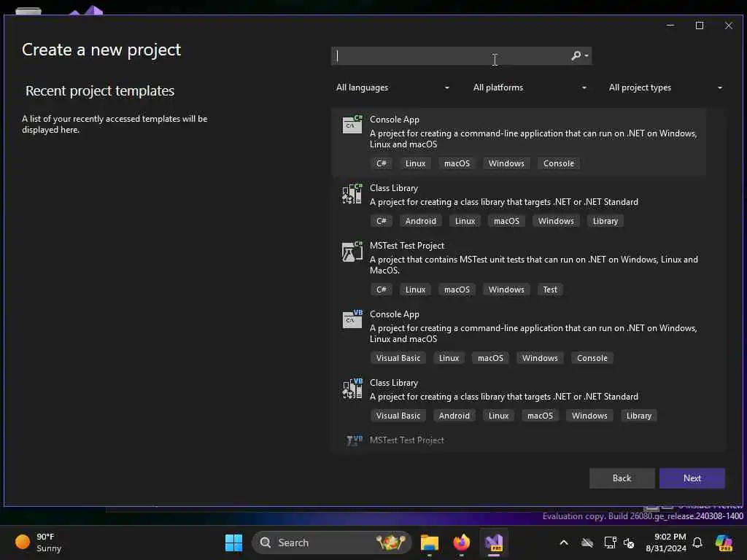Screen dimensions: 747x560
Task: Select the Visual Basic Class Library title
Action: tap(394, 383)
